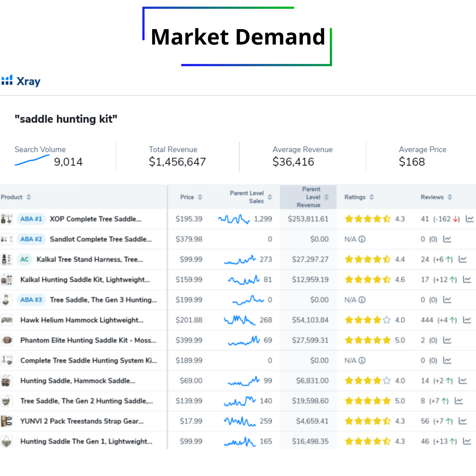Click Average Revenue value $36,416
Image resolution: width=476 pixels, height=476 pixels.
[293, 162]
